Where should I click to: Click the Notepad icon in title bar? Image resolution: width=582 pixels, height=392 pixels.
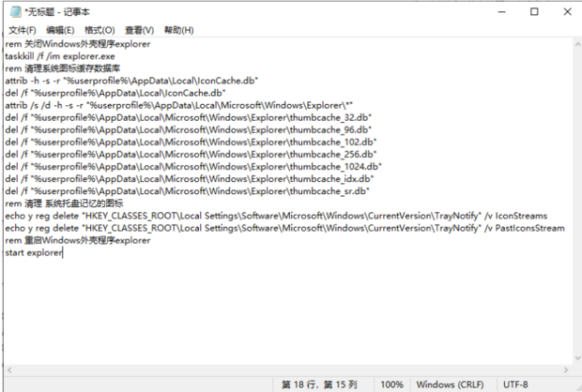coord(15,12)
